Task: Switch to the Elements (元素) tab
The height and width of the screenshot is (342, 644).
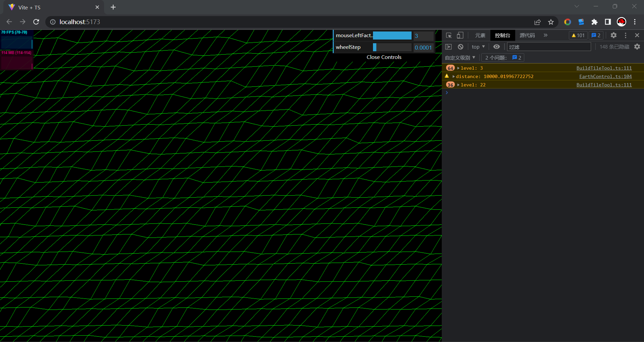Action: point(480,35)
